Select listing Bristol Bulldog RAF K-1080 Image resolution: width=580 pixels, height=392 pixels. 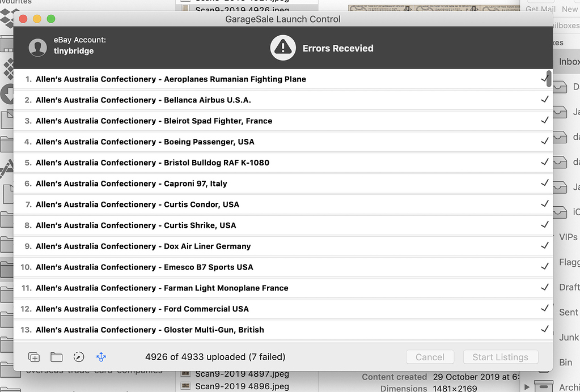[x=283, y=162]
